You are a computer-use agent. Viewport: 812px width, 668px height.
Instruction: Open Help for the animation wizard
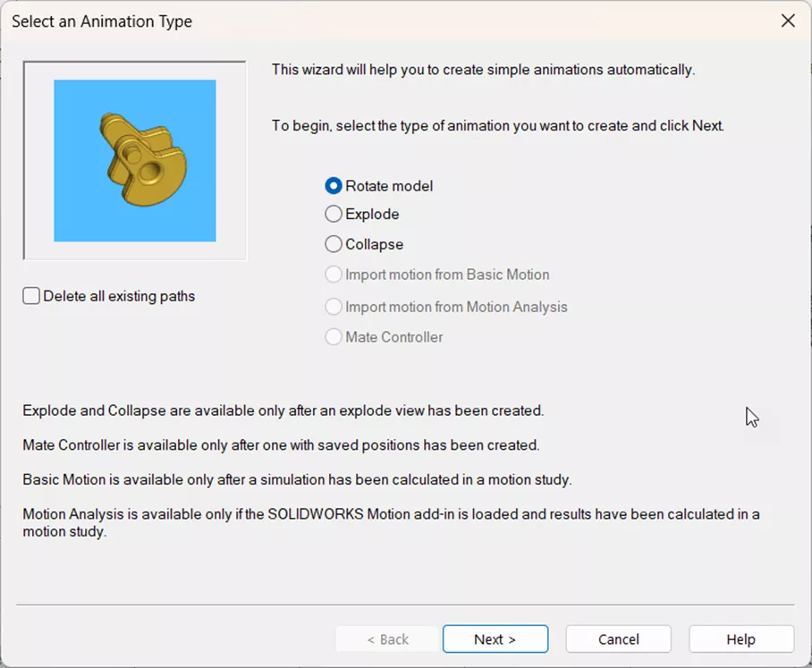tap(740, 639)
